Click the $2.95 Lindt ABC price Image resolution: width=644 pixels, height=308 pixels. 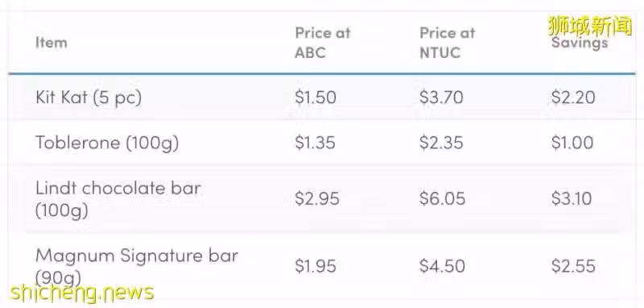(x=317, y=199)
